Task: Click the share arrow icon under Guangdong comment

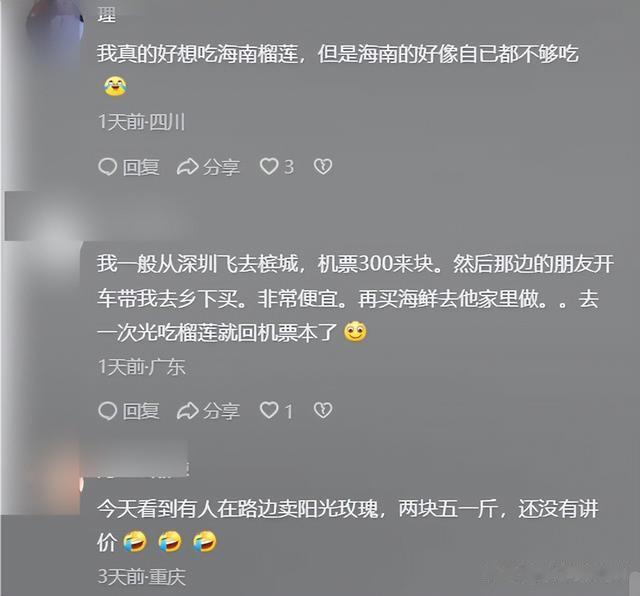Action: click(188, 410)
